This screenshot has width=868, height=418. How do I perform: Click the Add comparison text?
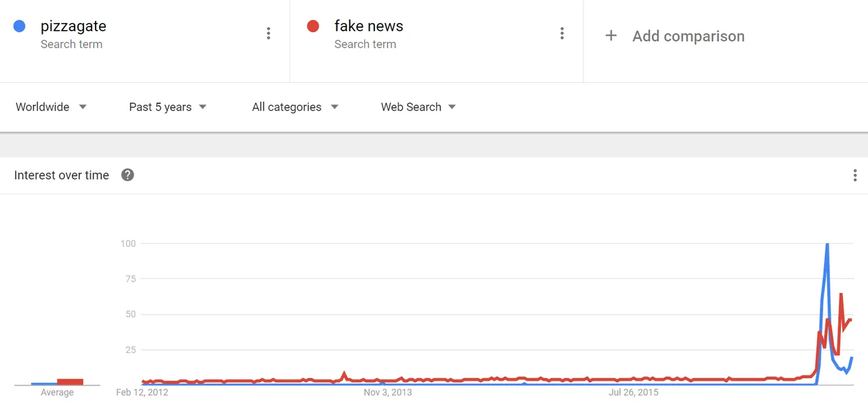pos(688,36)
